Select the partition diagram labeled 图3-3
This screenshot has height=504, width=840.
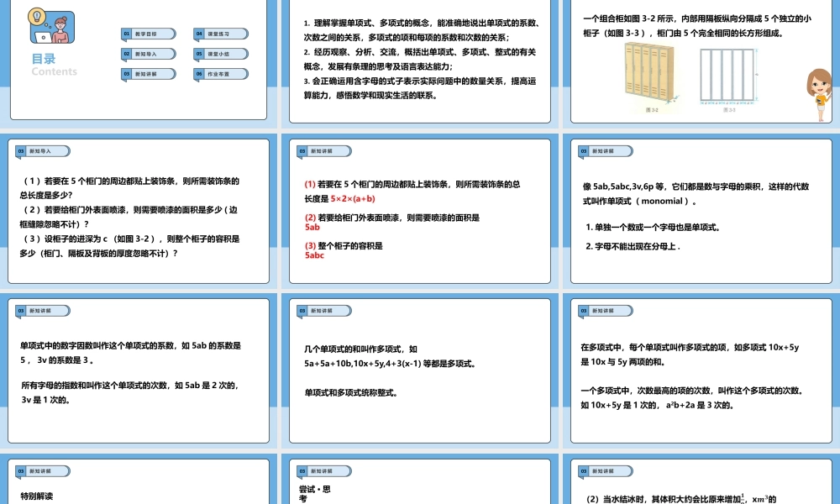tap(728, 74)
